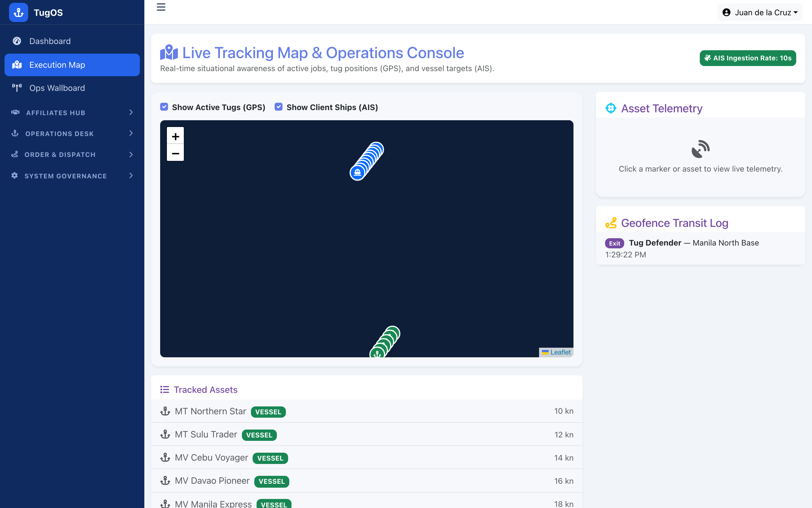Click AIS Ingestion Rate badge

point(748,58)
